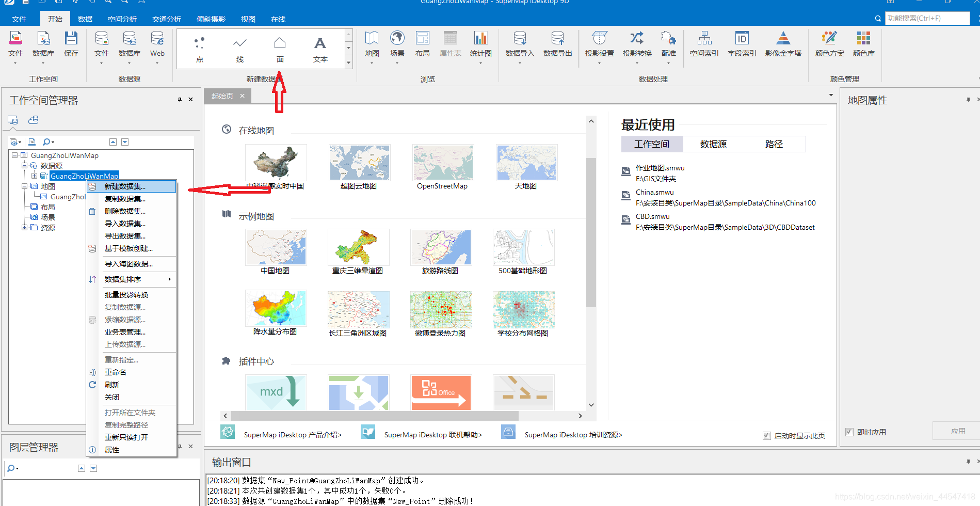Choose 导入数据集 from context menu

point(132,224)
